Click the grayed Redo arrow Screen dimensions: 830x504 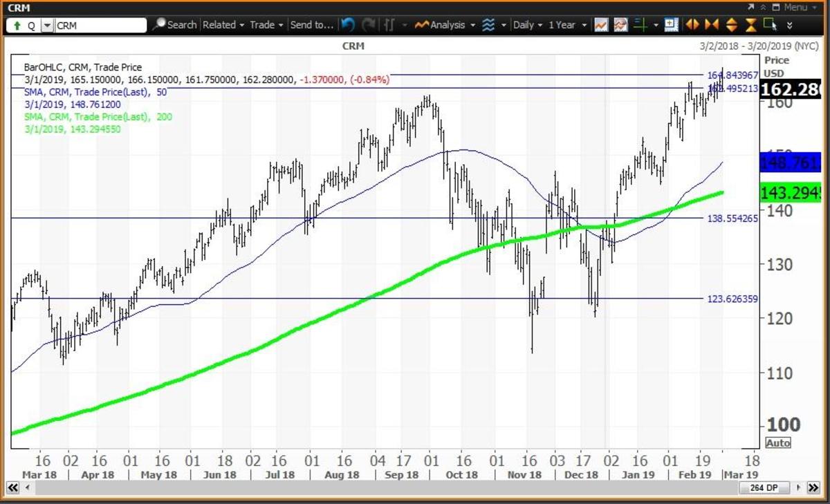(368, 25)
